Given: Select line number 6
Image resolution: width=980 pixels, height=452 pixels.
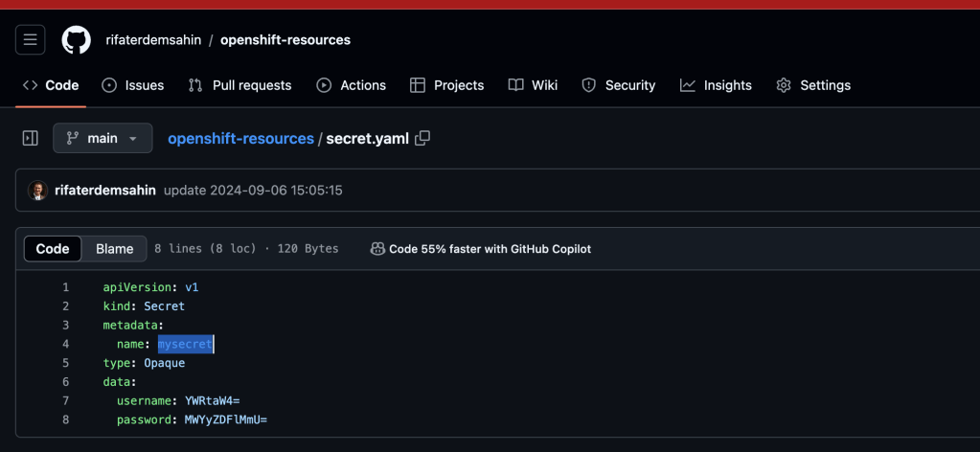Looking at the screenshot, I should 66,382.
